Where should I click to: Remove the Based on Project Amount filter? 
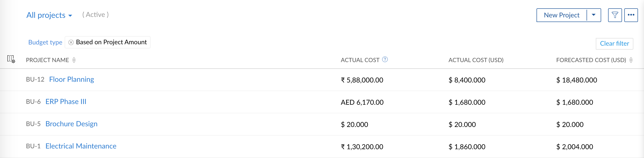(x=71, y=42)
